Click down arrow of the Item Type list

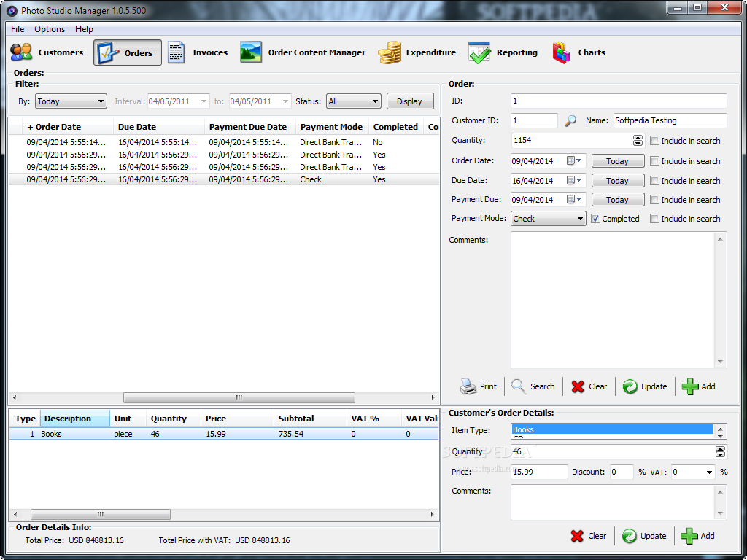point(720,436)
